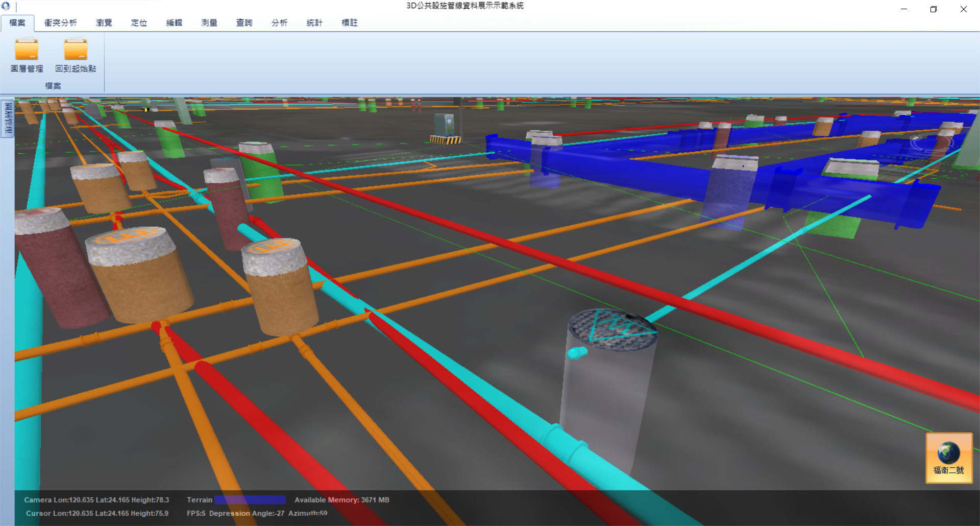Image resolution: width=980 pixels, height=526 pixels.
Task: Expand the vertical 圖層管理 side panel tab
Action: (8, 118)
